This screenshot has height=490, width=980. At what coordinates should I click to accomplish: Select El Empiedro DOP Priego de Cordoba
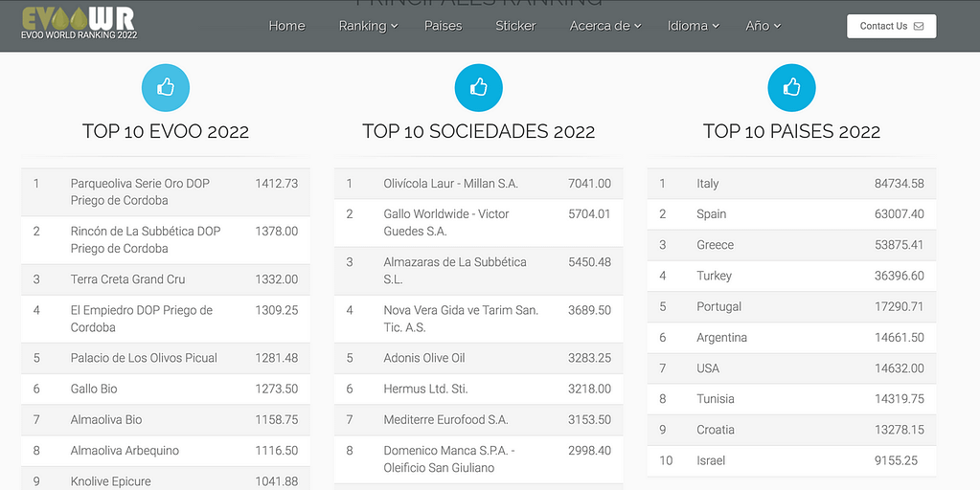(141, 319)
